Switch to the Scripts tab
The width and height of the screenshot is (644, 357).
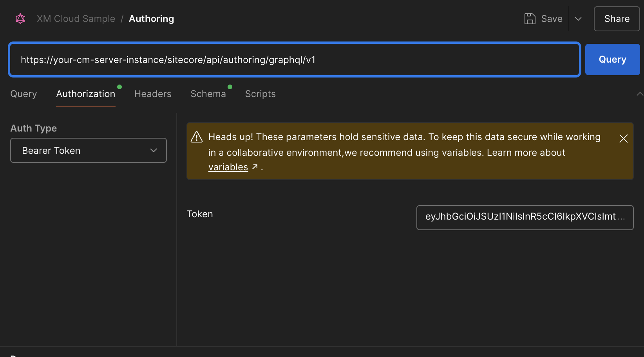260,94
